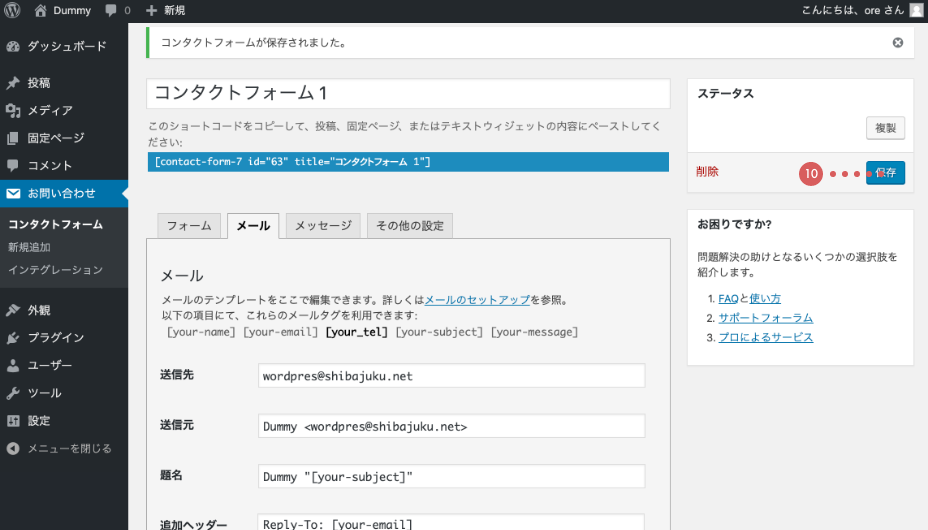Open the サポートフォーラム link
The height and width of the screenshot is (530, 928).
[765, 318]
